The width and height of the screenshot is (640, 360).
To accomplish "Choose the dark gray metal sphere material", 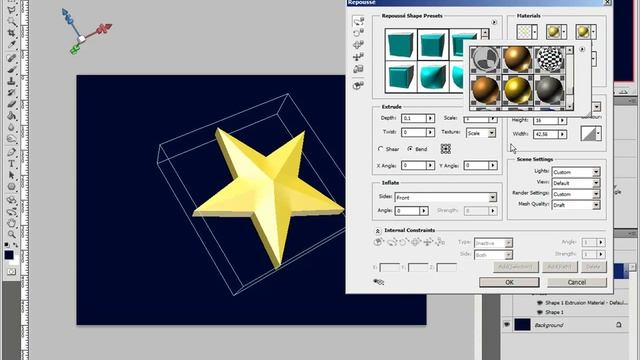I will pyautogui.click(x=549, y=90).
